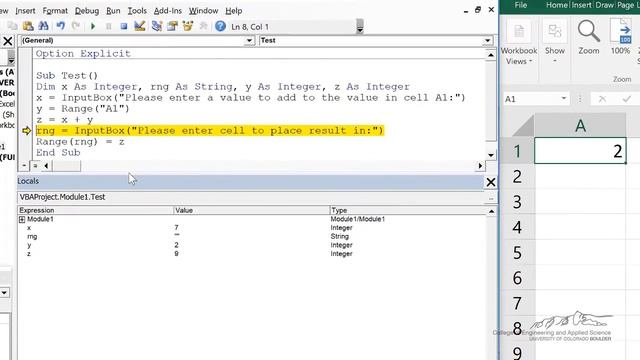Open the Format menu

(x=55, y=11)
